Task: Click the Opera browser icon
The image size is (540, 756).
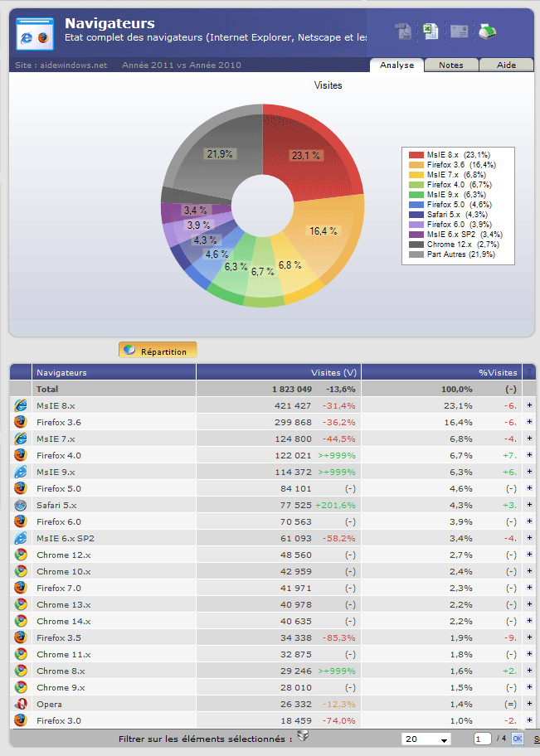Action: tap(20, 704)
